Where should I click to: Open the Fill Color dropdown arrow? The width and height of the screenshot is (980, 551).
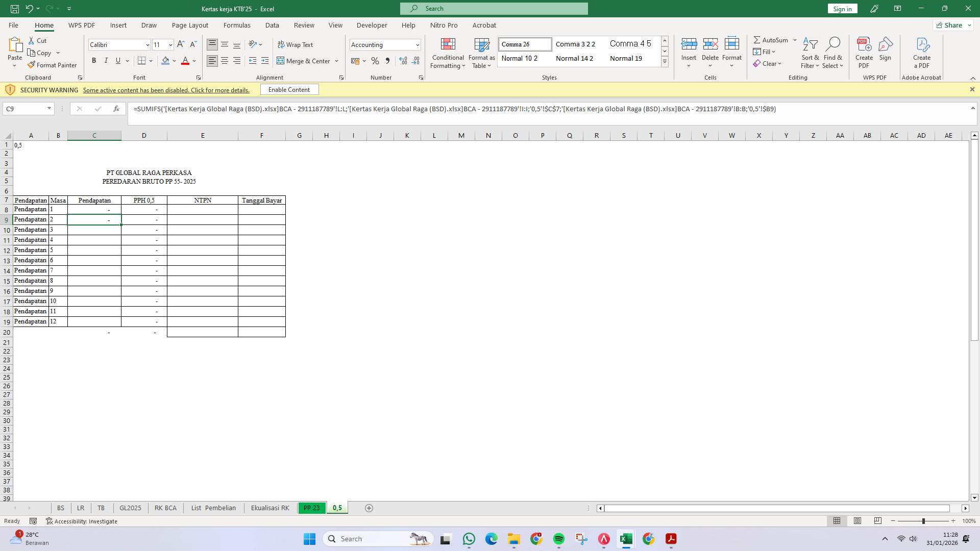pos(174,61)
